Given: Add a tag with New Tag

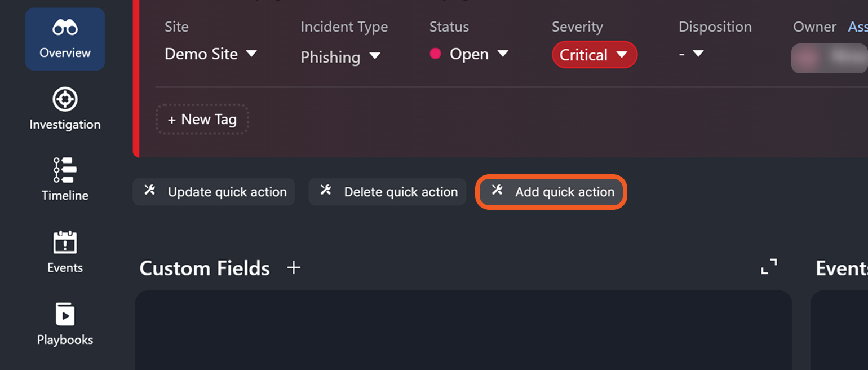Looking at the screenshot, I should click(202, 120).
